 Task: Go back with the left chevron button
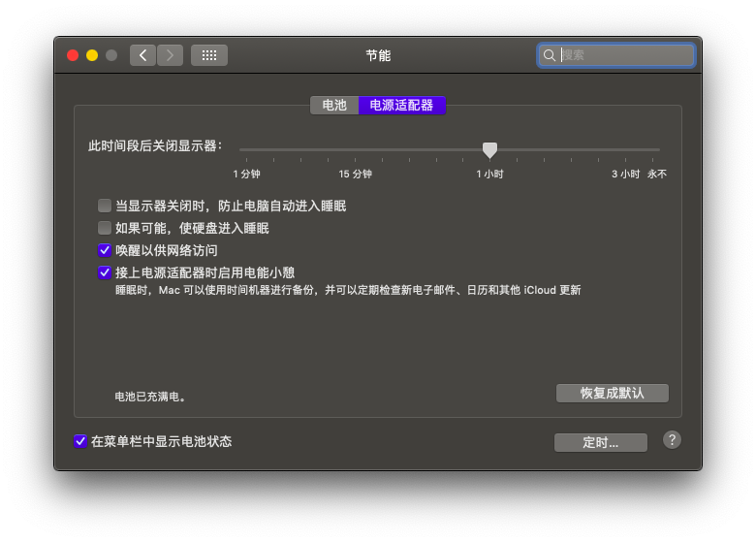pyautogui.click(x=142, y=55)
